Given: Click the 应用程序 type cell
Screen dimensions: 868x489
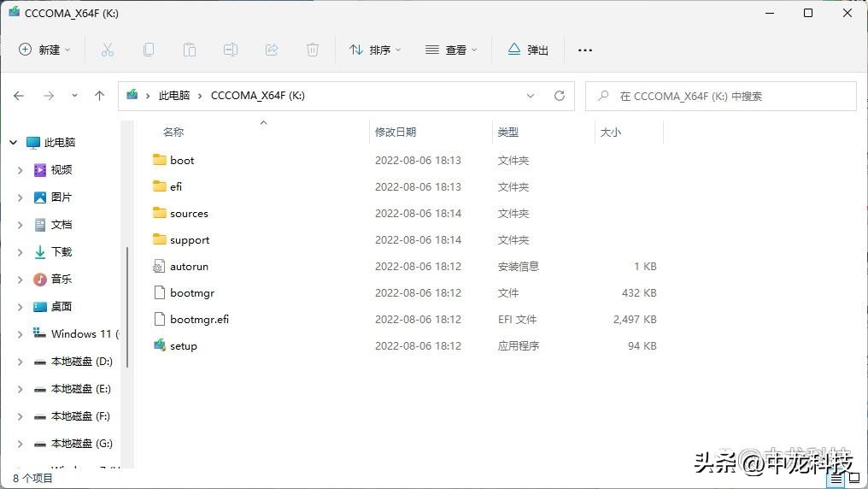Looking at the screenshot, I should pyautogui.click(x=518, y=345).
